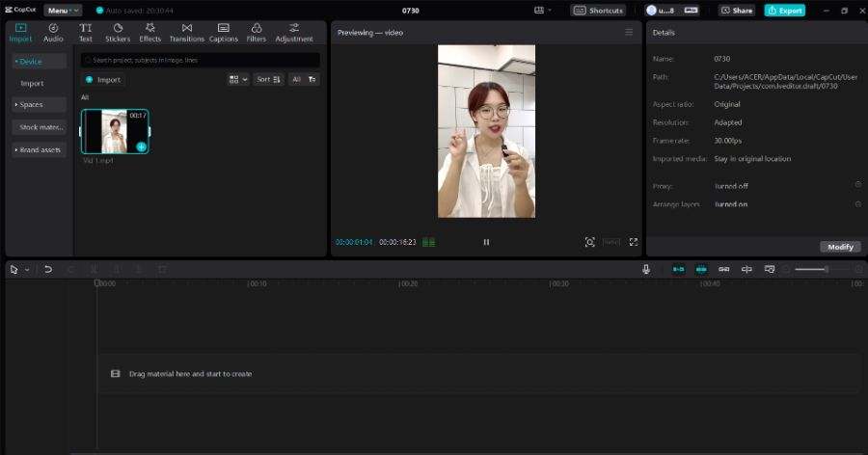Open Stock materials in sidebar

point(39,127)
